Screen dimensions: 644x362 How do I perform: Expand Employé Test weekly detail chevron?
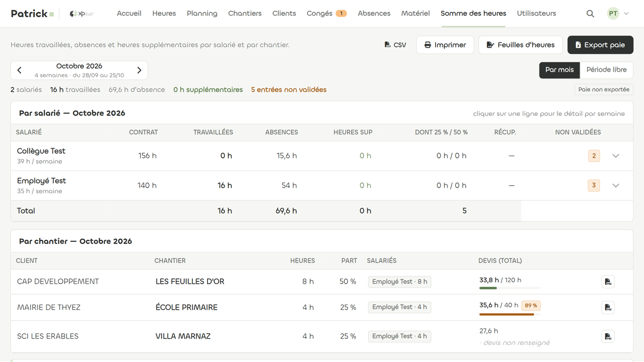pyautogui.click(x=616, y=186)
